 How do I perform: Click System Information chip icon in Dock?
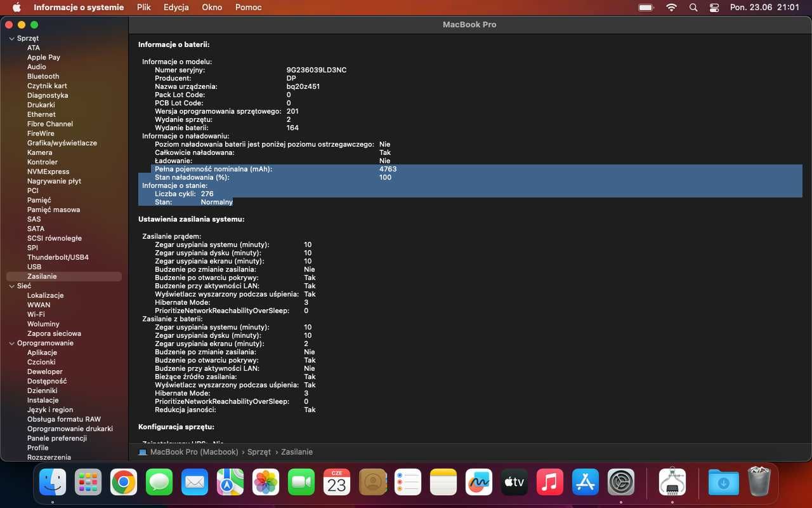(672, 483)
